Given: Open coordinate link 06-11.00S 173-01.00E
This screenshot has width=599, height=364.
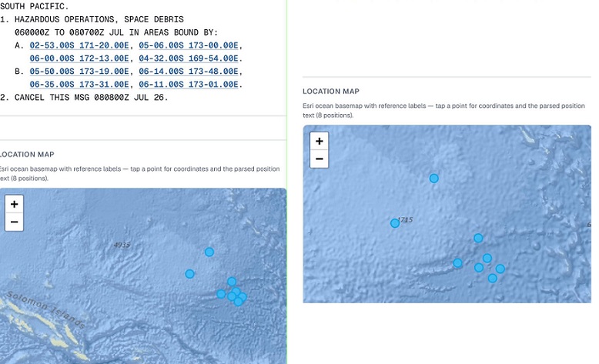Looking at the screenshot, I should (189, 85).
